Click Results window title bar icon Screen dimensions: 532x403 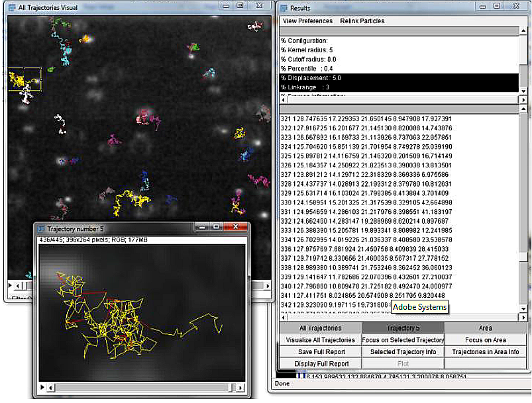[284, 8]
